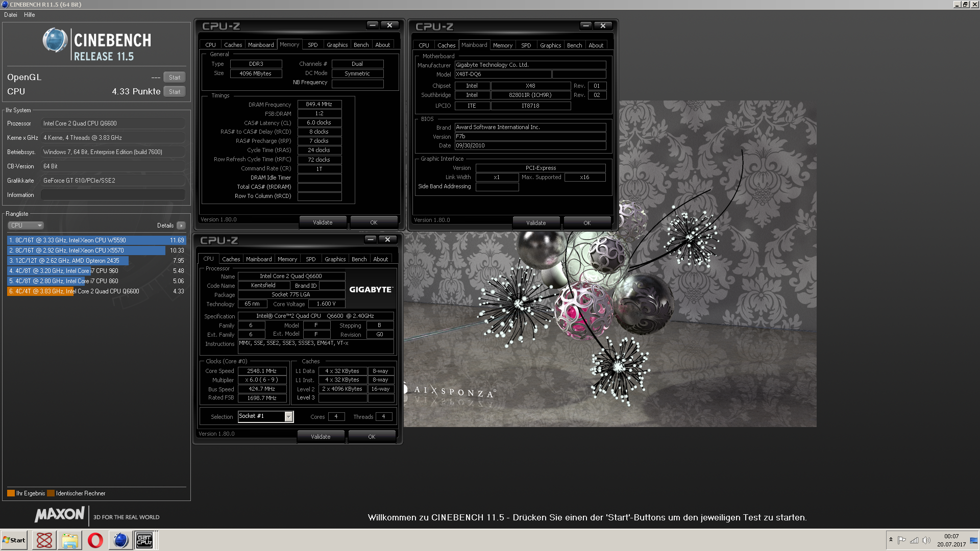Screen dimensions: 980x551
Task: Open Memory tab in mainboard CPU-Z window
Action: click(503, 45)
